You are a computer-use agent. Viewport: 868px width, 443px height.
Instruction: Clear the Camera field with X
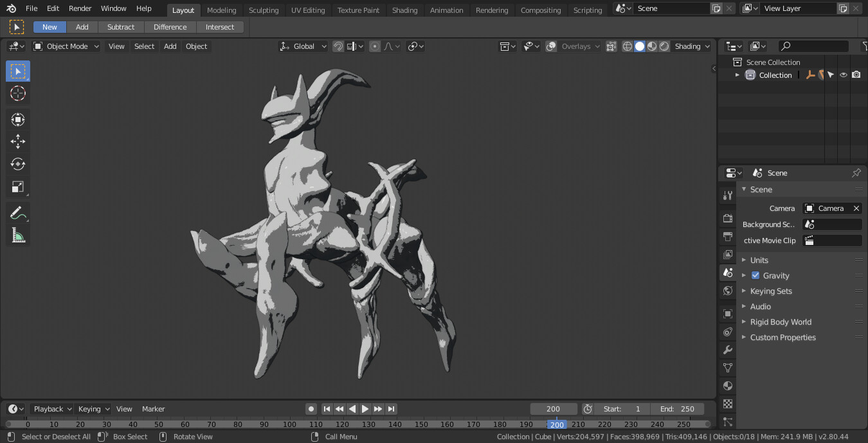(x=856, y=208)
